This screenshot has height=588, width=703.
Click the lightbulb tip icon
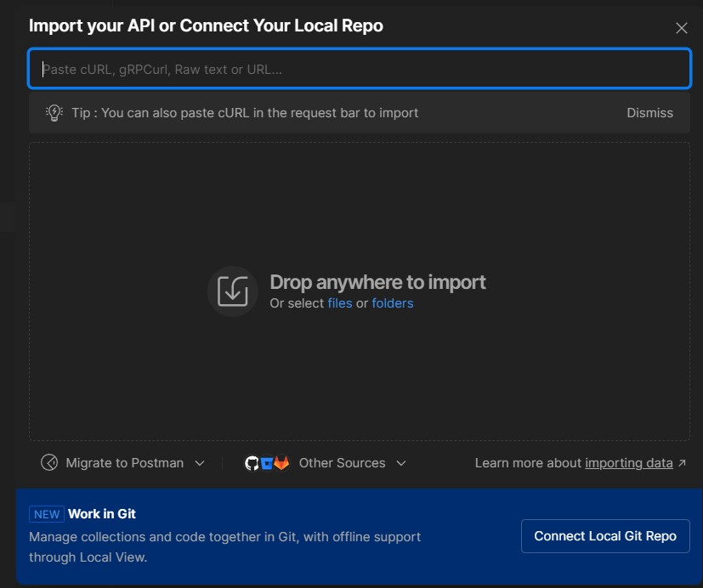coord(54,113)
